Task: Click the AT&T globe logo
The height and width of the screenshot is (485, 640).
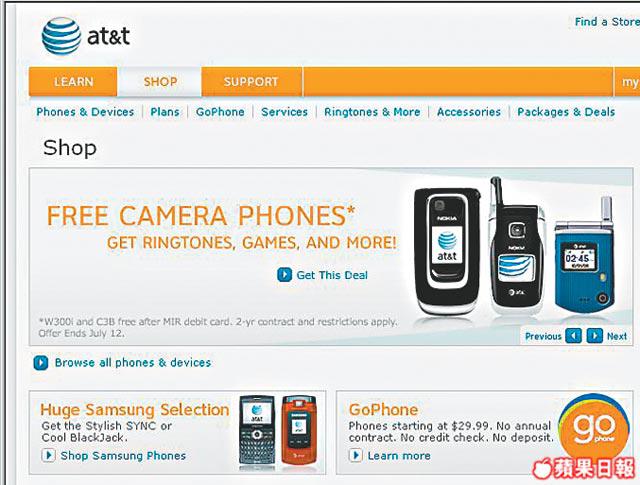Action: pyautogui.click(x=61, y=36)
